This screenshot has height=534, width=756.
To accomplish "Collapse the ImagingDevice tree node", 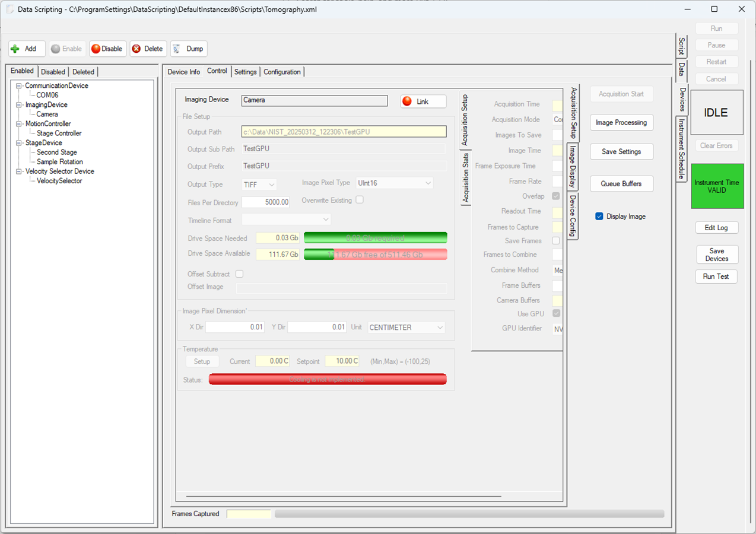I will (x=19, y=105).
